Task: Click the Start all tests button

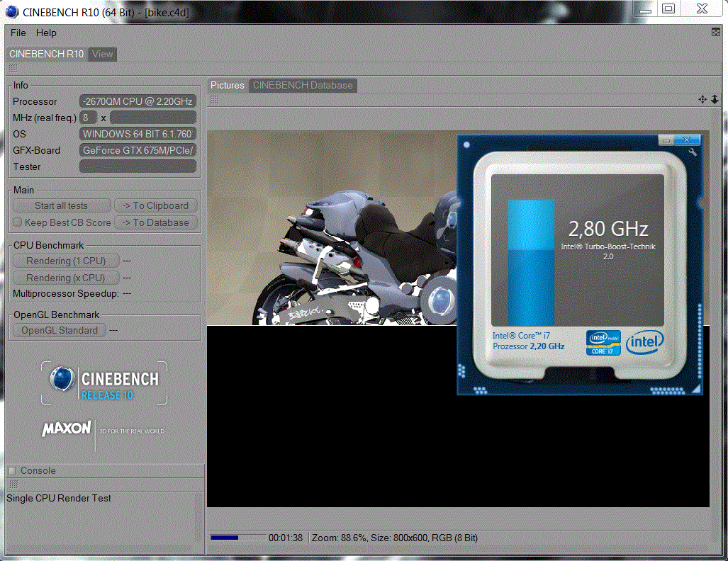Action: coord(61,205)
